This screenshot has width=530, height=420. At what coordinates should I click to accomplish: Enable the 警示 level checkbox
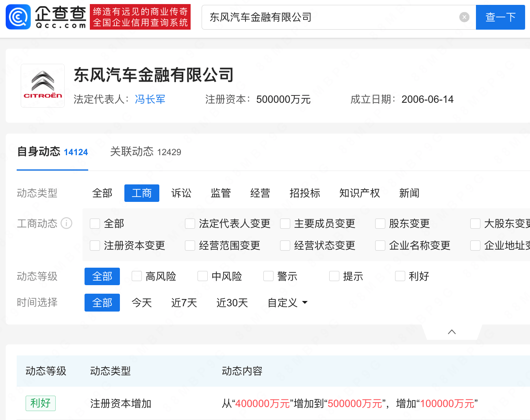[268, 276]
